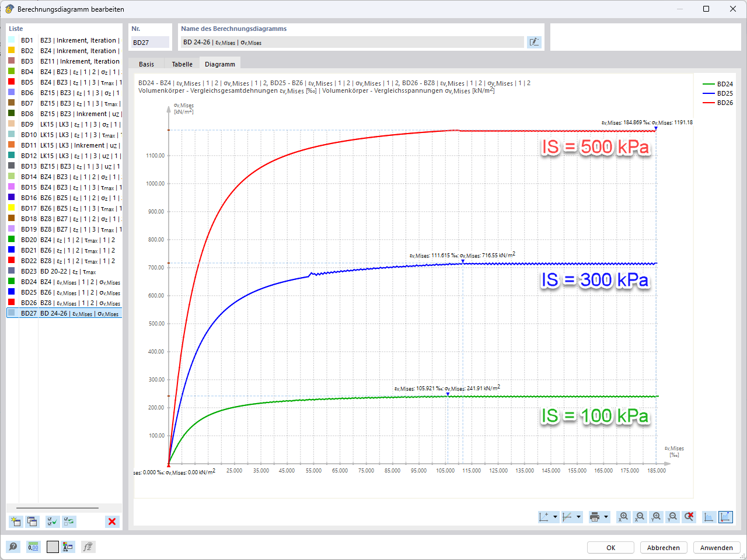Click the horizontal scrollbar under the list
The height and width of the screenshot is (560, 747).
click(x=57, y=508)
